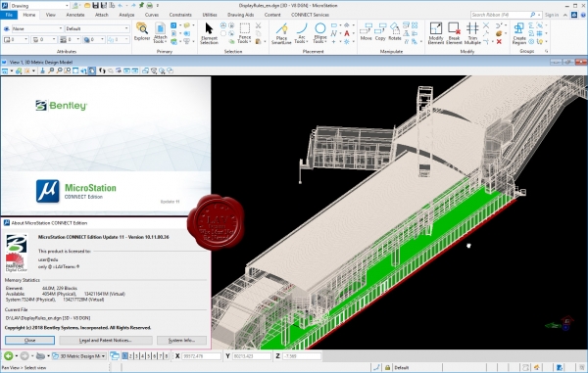Open the Drawing workflow dropdown
The image size is (588, 373).
pos(39,6)
